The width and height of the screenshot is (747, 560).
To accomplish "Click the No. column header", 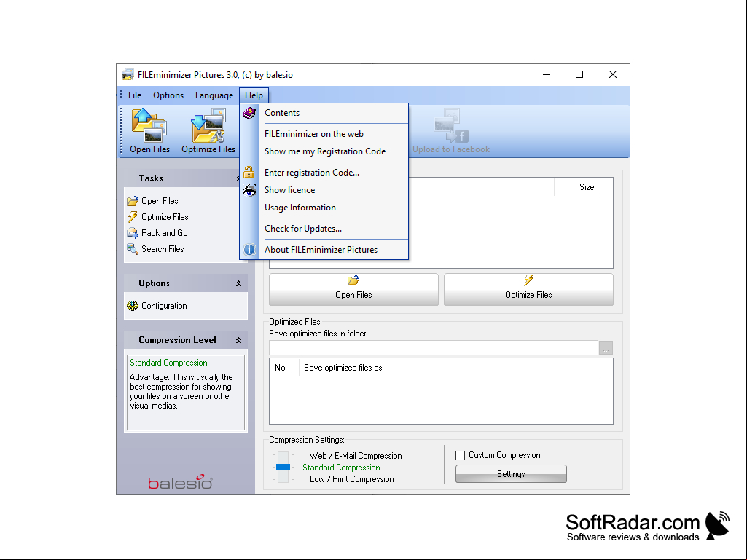I will click(x=284, y=368).
